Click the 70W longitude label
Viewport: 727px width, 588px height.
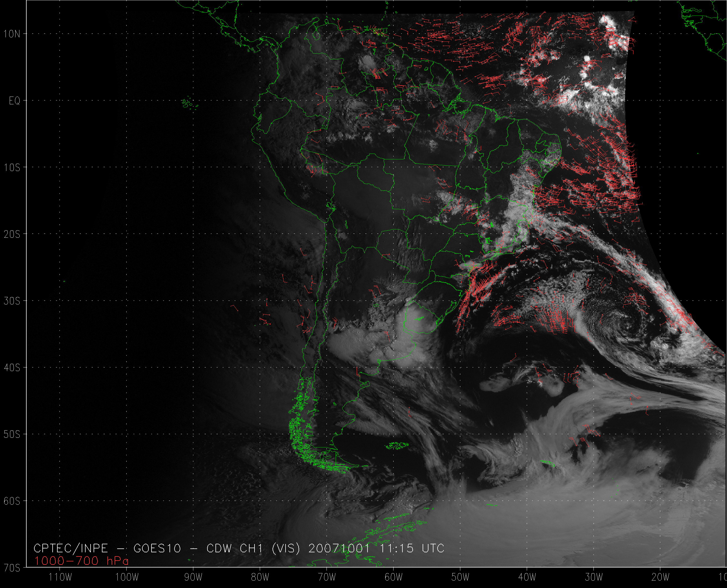click(x=327, y=577)
